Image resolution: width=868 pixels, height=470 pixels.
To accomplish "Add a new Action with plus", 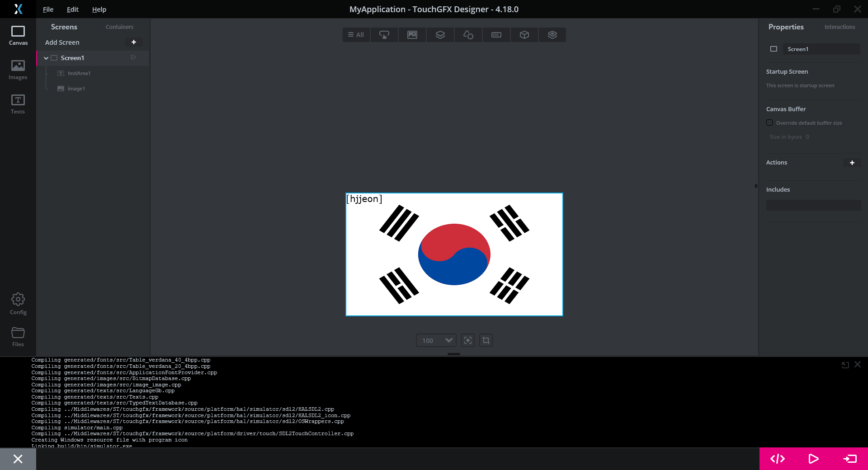I will [x=852, y=163].
